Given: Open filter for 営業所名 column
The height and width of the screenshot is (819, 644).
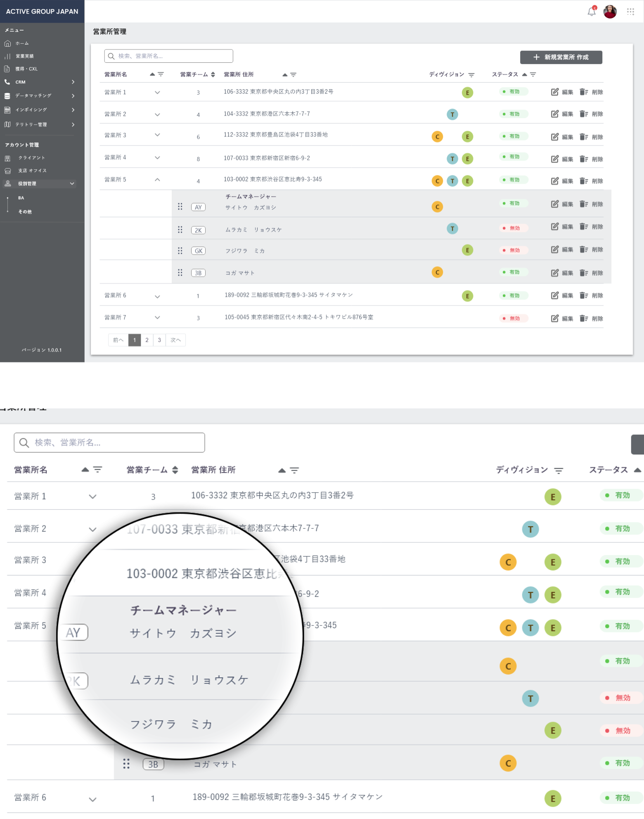Looking at the screenshot, I should (161, 74).
